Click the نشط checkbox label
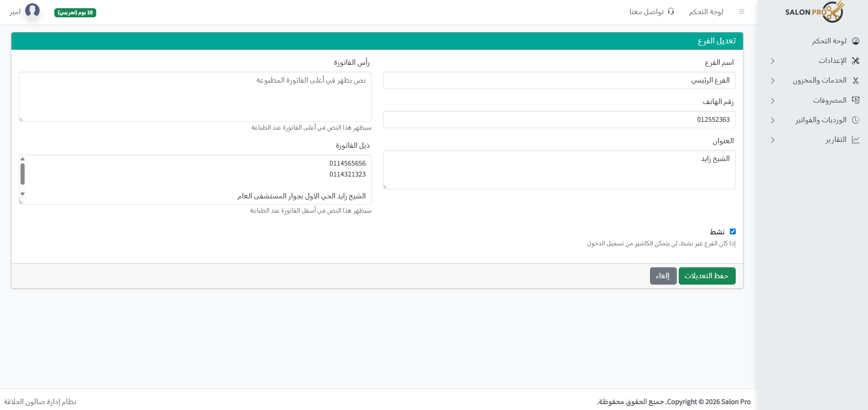The width and height of the screenshot is (868, 410). 717,232
